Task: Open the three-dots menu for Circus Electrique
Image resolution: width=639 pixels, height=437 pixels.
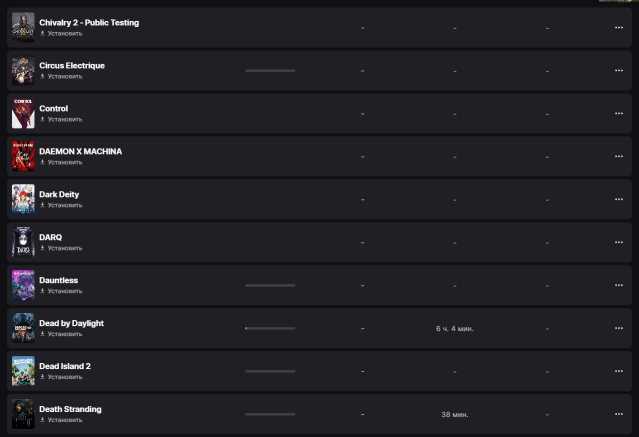Action: (x=619, y=71)
